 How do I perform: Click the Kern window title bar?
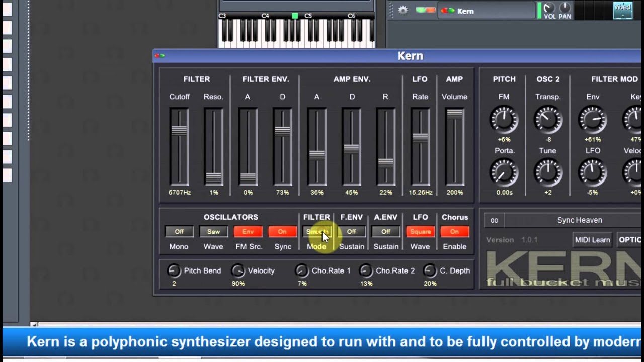click(x=397, y=56)
